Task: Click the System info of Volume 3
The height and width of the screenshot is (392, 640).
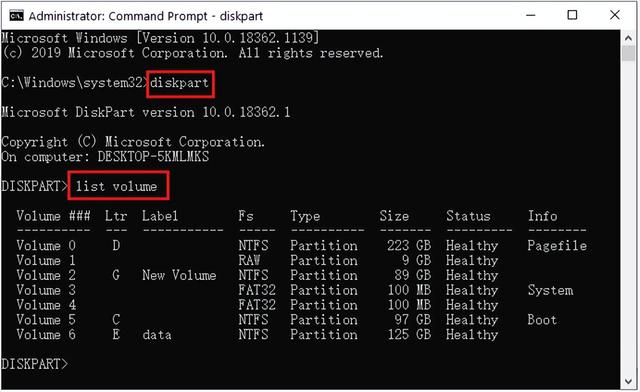Action: click(550, 290)
